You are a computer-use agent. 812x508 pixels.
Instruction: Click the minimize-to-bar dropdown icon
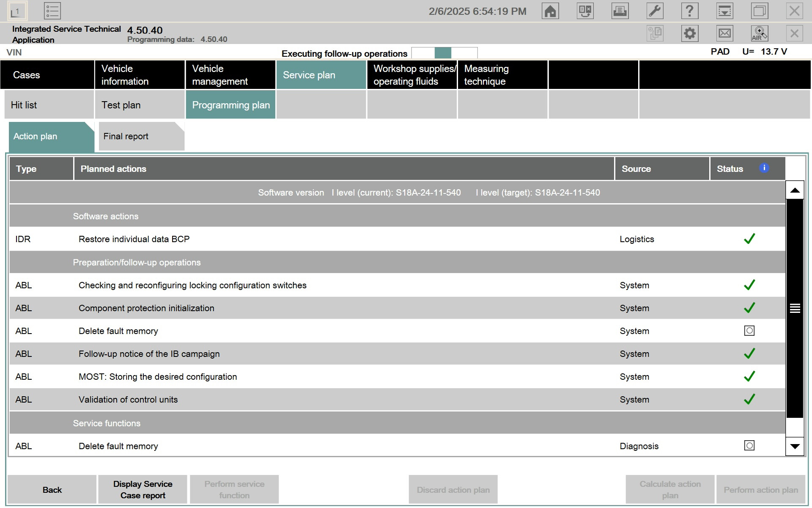[x=724, y=11]
